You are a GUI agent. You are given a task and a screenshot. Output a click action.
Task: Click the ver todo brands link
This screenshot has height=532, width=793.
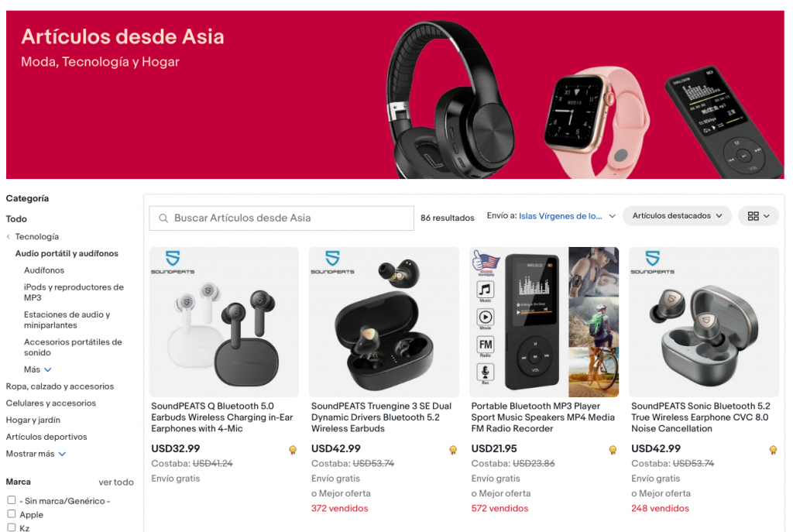[116, 482]
